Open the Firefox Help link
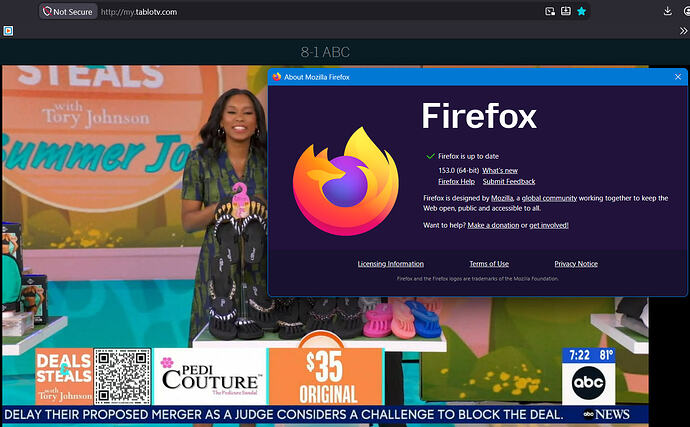Screen dimensions: 690x427 456,181
